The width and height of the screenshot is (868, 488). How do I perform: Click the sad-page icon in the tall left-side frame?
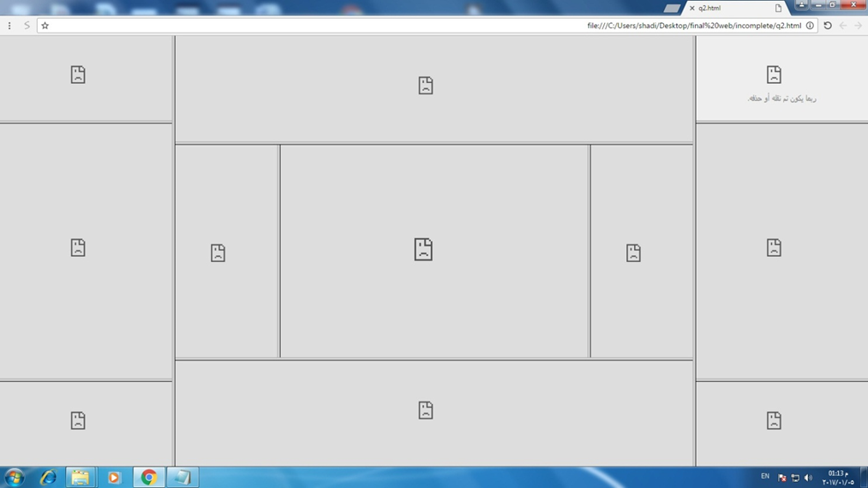pyautogui.click(x=78, y=247)
